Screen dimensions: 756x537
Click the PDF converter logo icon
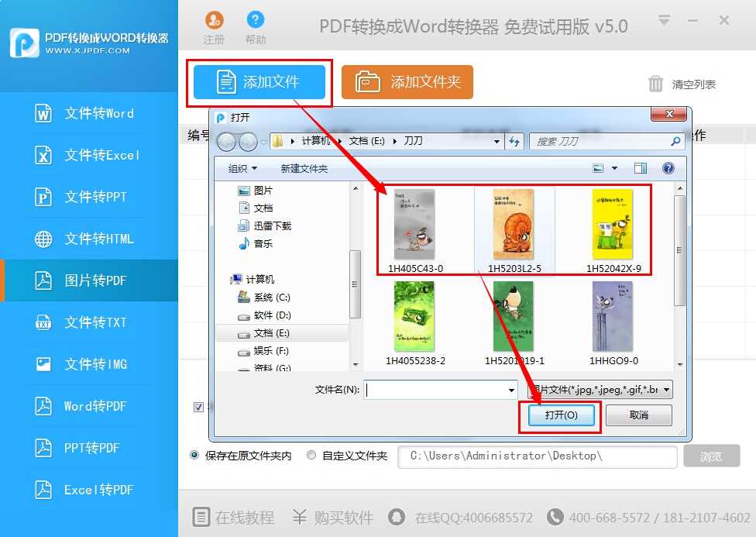coord(25,43)
